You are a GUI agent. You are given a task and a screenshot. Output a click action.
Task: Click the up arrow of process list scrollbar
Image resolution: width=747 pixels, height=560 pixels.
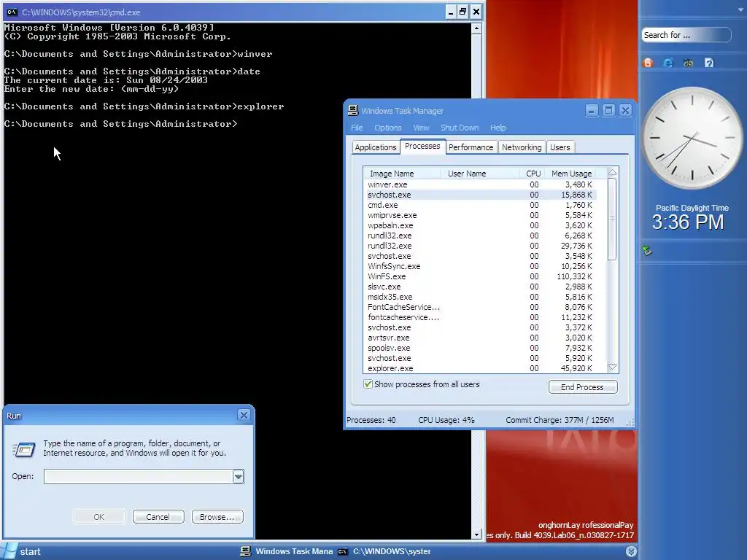(x=613, y=172)
